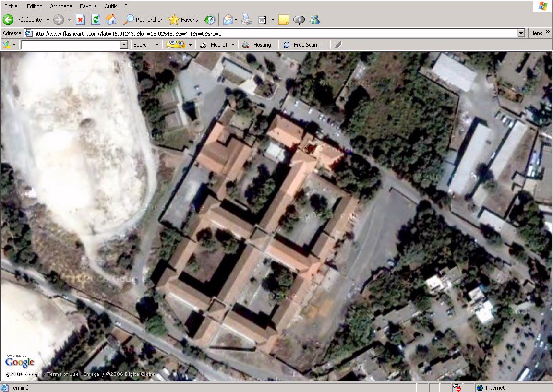Image resolution: width=553 pixels, height=392 pixels.
Task: Click the Mail envelope icon
Action: click(x=228, y=20)
